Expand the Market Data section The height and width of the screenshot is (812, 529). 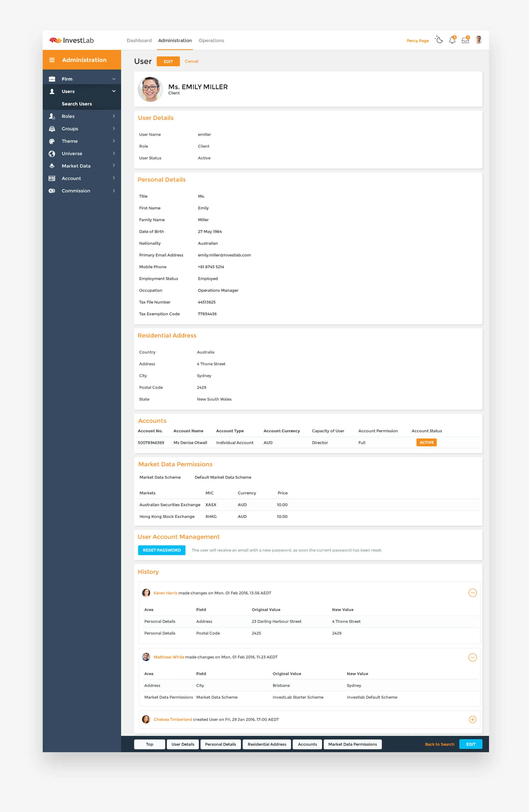click(x=114, y=166)
